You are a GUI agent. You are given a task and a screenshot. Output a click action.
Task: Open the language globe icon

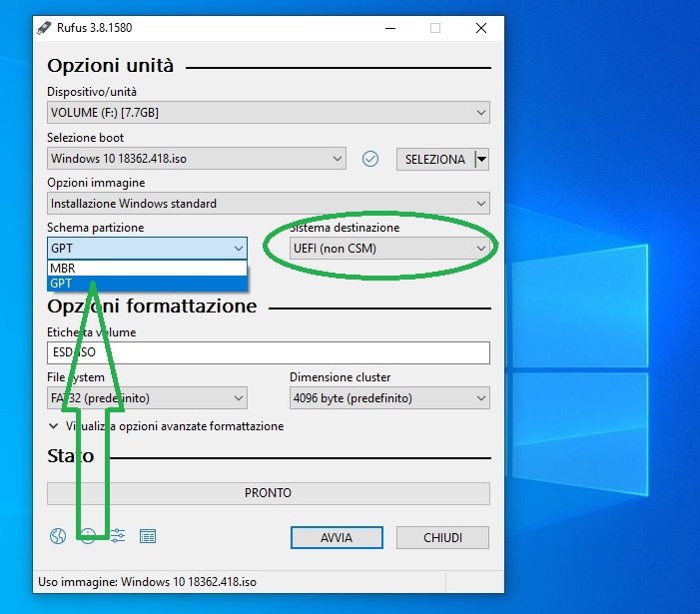[58, 536]
